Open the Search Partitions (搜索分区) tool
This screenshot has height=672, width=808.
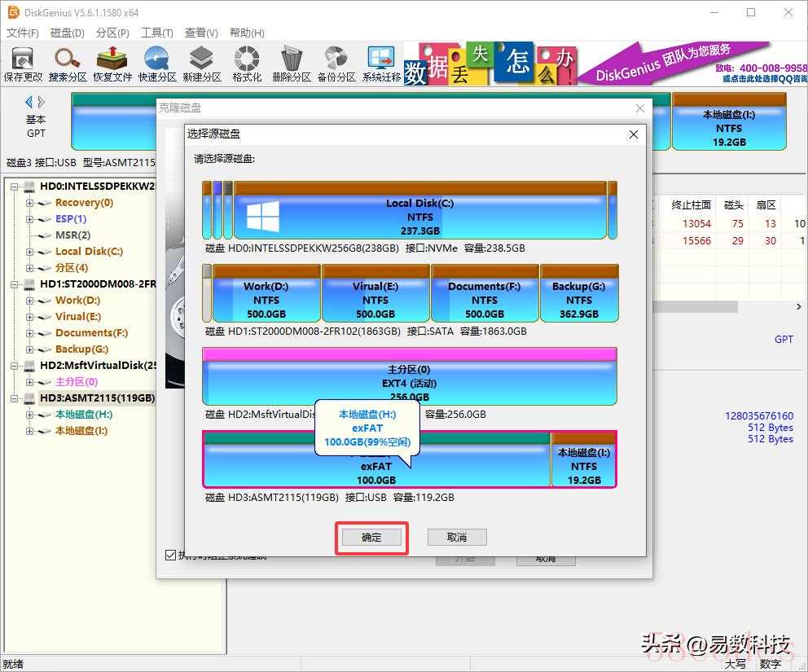[68, 64]
